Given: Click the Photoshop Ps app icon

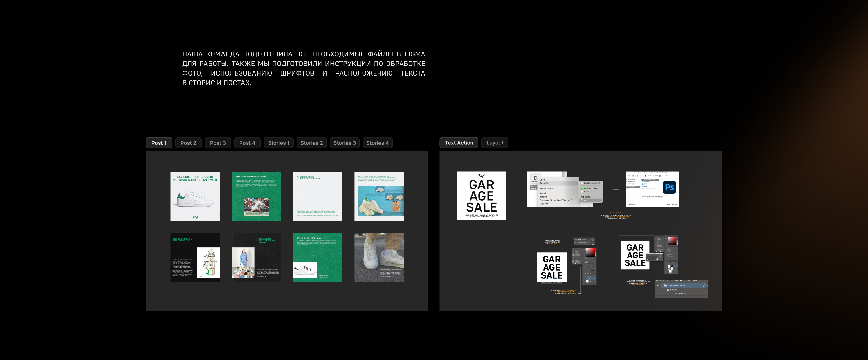Looking at the screenshot, I should pos(669,187).
